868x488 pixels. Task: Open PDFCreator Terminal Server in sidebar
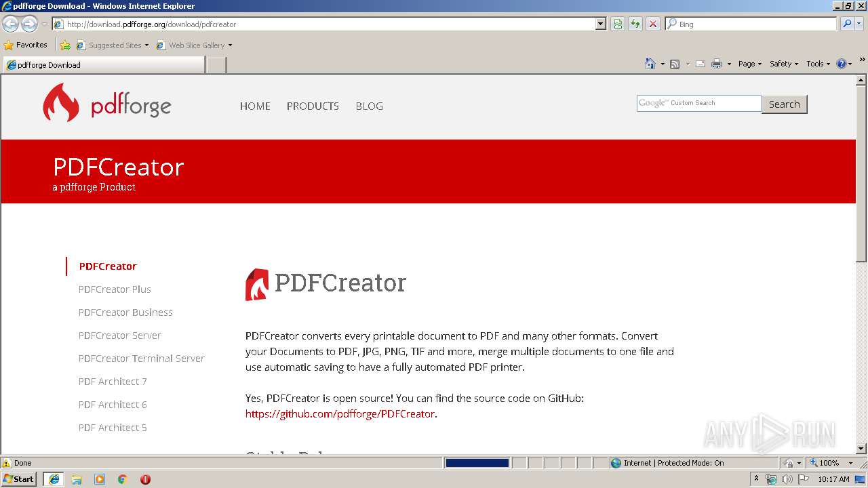pyautogui.click(x=142, y=359)
